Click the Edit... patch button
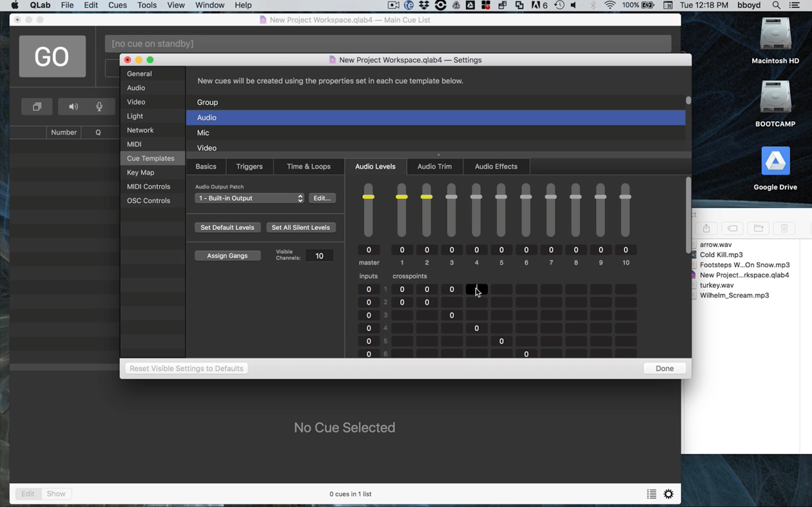812x507 pixels. [322, 198]
